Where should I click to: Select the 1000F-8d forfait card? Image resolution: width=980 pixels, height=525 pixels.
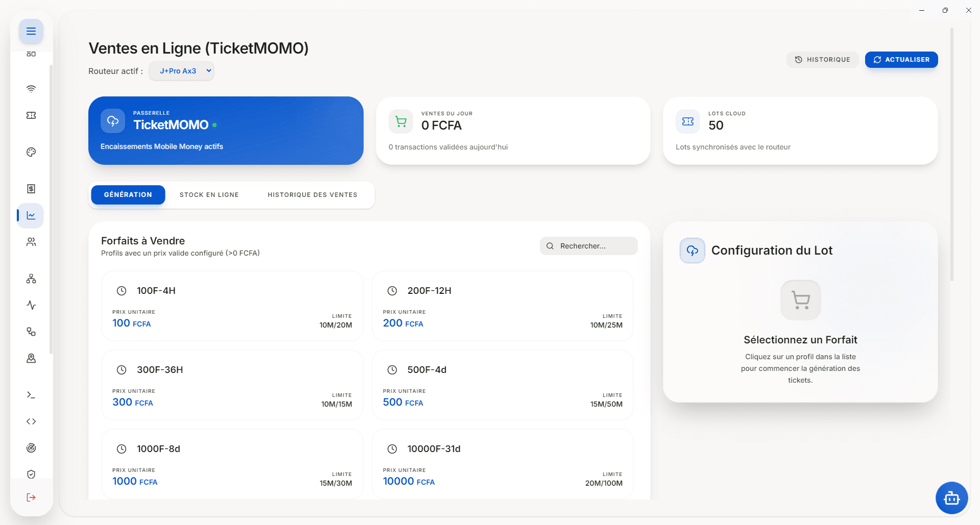(232, 464)
